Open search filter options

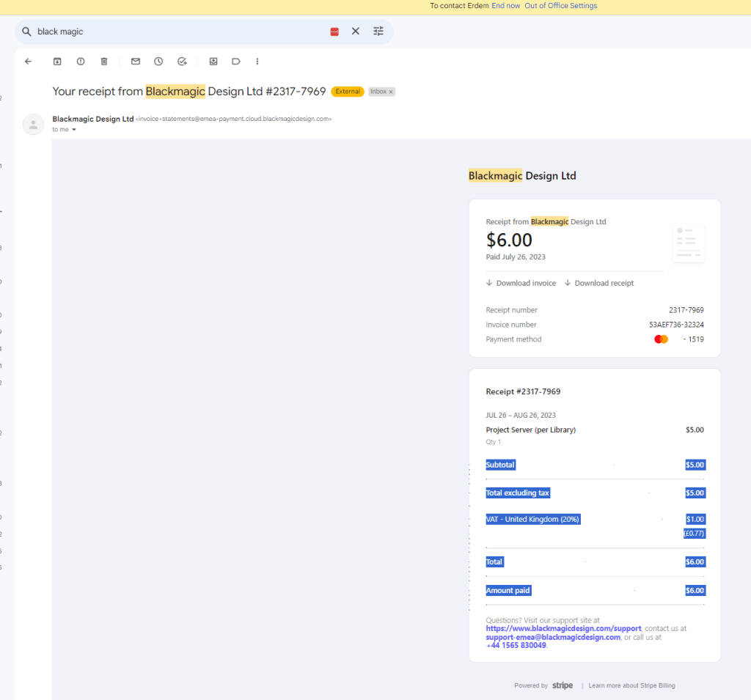click(x=378, y=31)
